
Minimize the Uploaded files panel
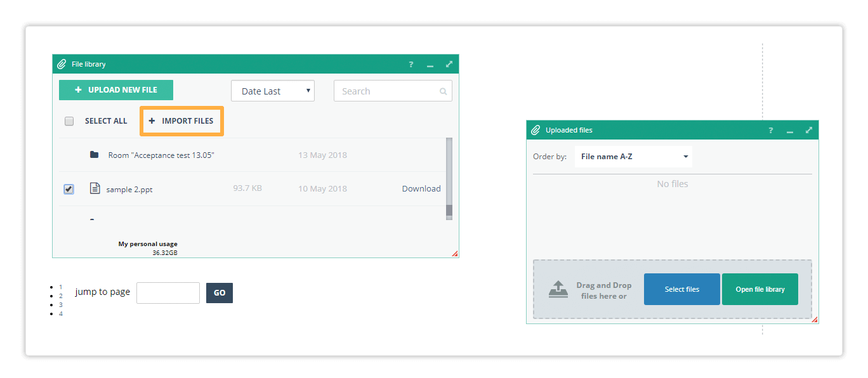790,131
